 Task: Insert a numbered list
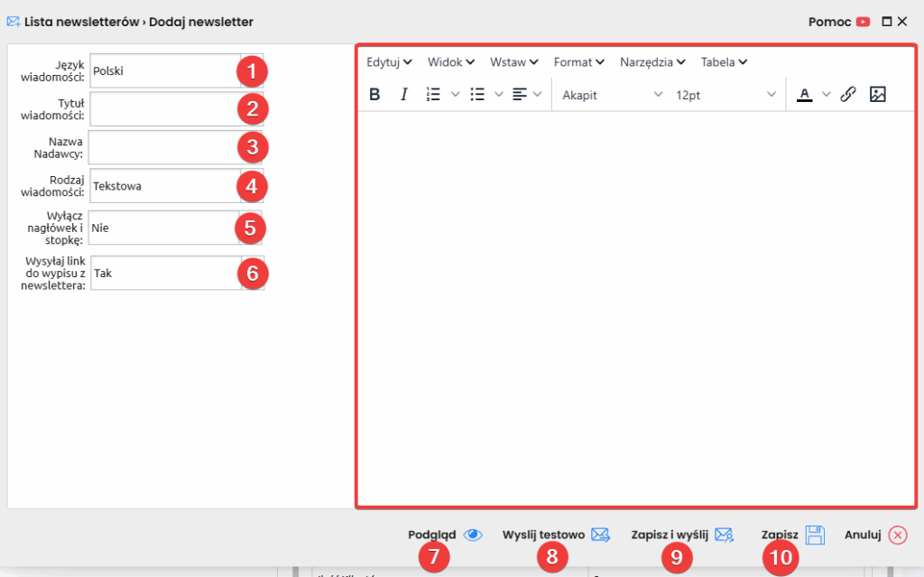tap(433, 95)
